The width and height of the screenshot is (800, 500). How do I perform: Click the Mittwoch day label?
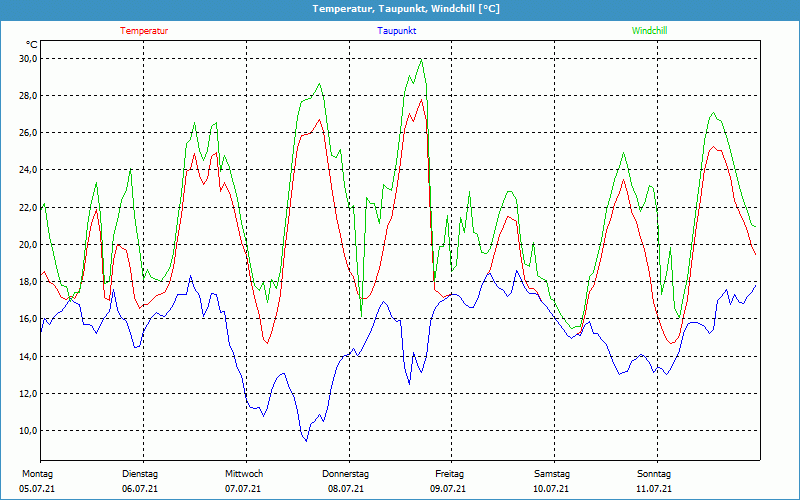(244, 474)
